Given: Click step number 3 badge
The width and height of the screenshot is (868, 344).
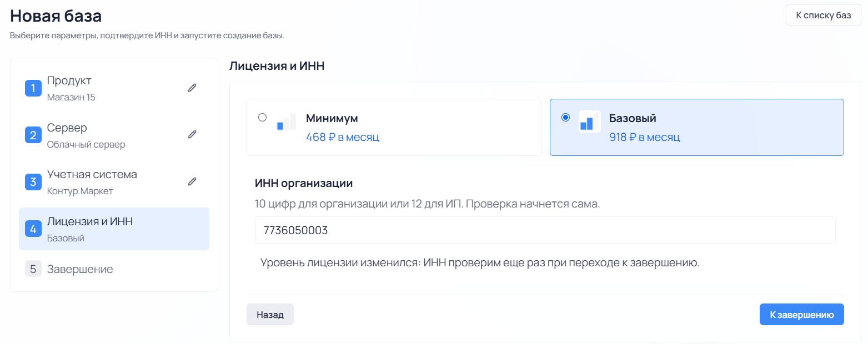Looking at the screenshot, I should 33,182.
